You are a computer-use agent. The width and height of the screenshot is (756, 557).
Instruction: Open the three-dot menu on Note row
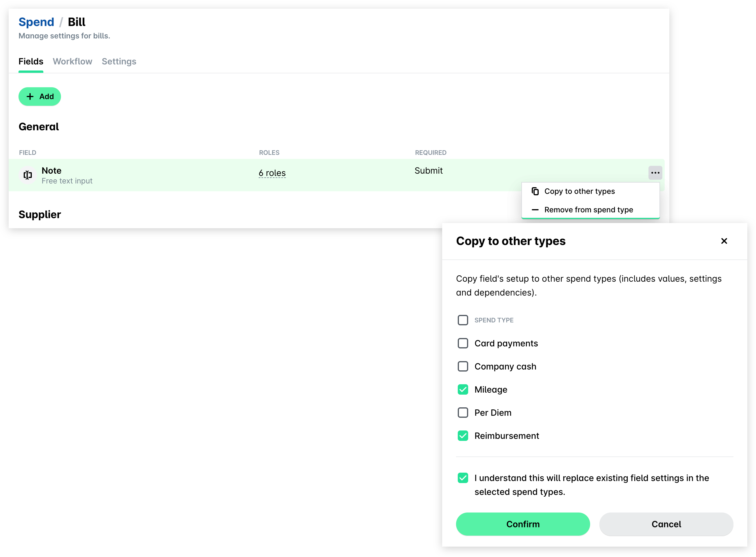click(655, 173)
